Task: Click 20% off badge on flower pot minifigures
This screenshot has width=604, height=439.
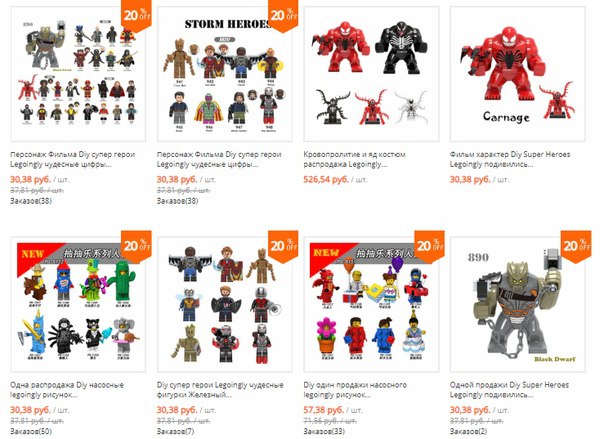Action: point(430,246)
